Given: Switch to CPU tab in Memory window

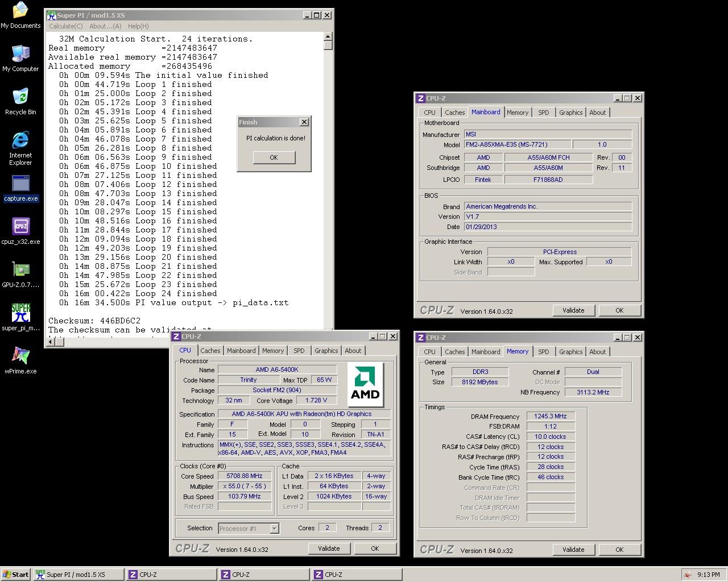Looking at the screenshot, I should 430,352.
